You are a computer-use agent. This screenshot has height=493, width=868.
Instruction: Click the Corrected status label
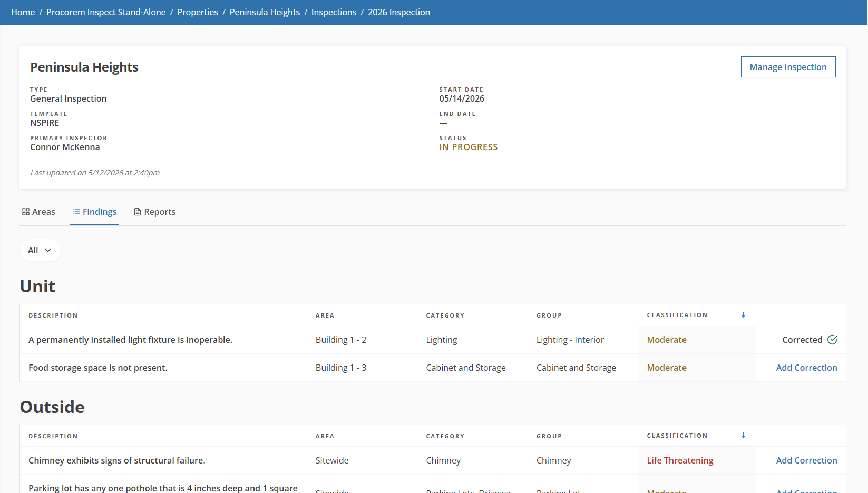(802, 340)
